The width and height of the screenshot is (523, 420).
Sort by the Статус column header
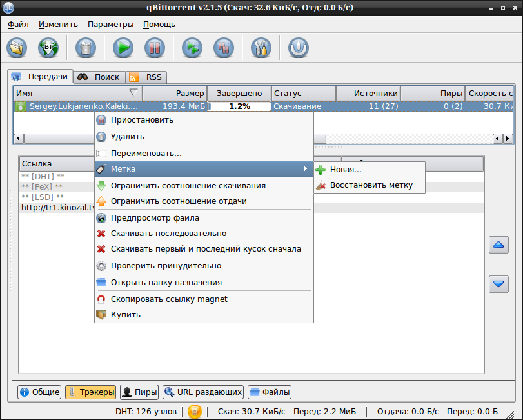pos(304,94)
